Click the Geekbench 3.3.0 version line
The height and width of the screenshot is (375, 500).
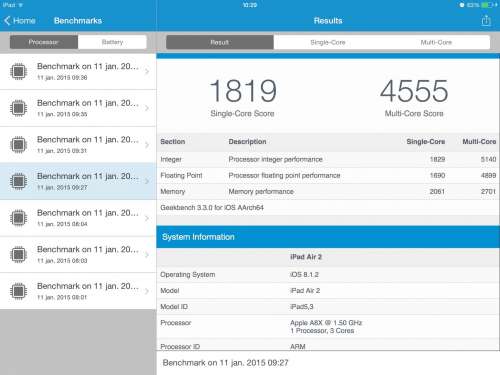(212, 207)
